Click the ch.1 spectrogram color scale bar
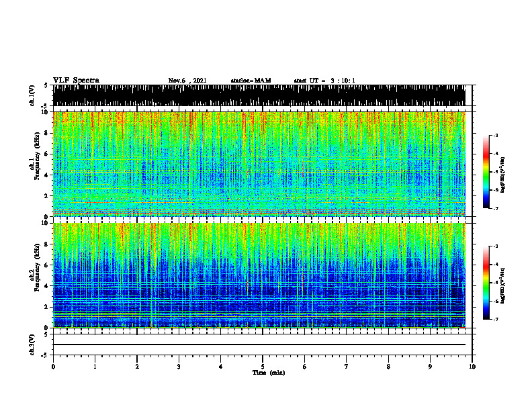The image size is (532, 411). coord(486,172)
